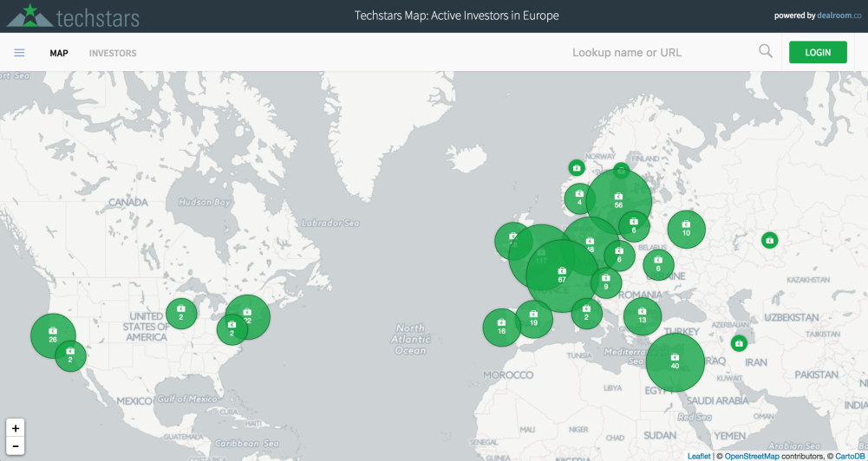Viewport: 868px width, 461px height.
Task: Select the 4 investors cluster over Norway
Action: pos(579,198)
